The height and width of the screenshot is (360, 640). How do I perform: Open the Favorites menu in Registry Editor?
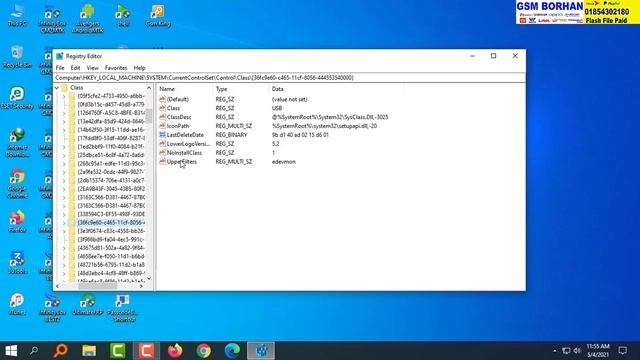(x=116, y=68)
